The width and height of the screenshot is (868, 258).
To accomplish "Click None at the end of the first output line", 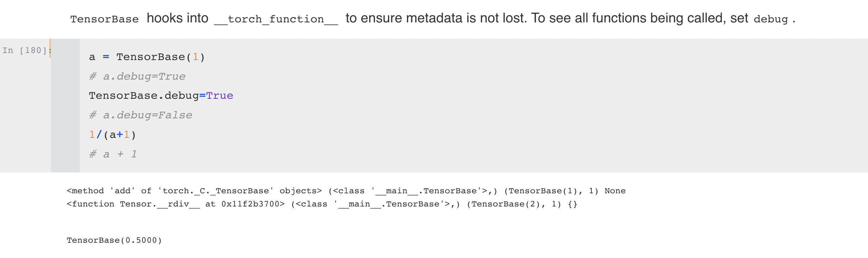I will 615,191.
